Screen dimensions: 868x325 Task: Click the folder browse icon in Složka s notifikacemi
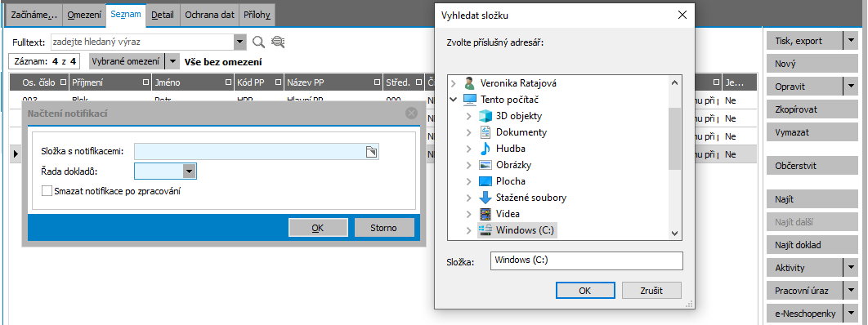(x=371, y=152)
